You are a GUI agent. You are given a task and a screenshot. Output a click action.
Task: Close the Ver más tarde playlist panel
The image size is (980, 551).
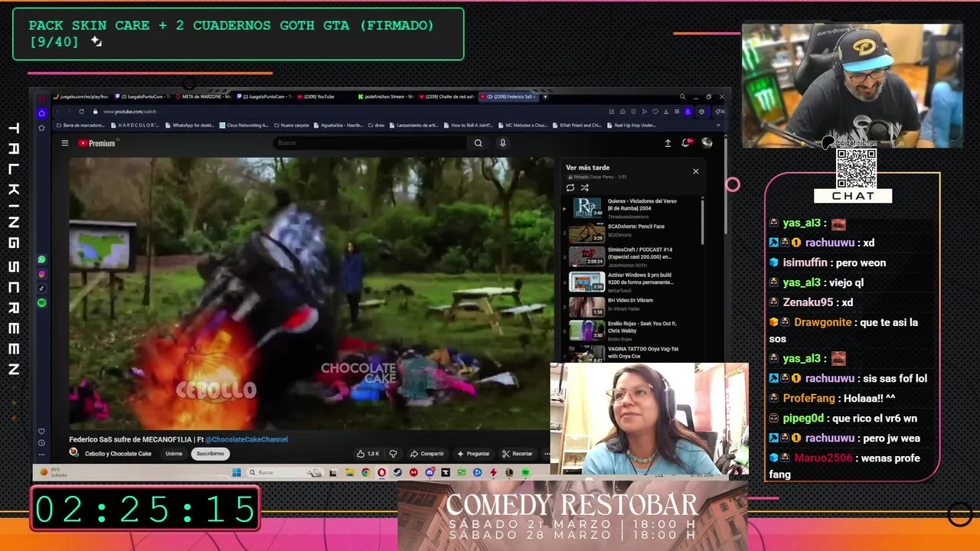click(696, 171)
